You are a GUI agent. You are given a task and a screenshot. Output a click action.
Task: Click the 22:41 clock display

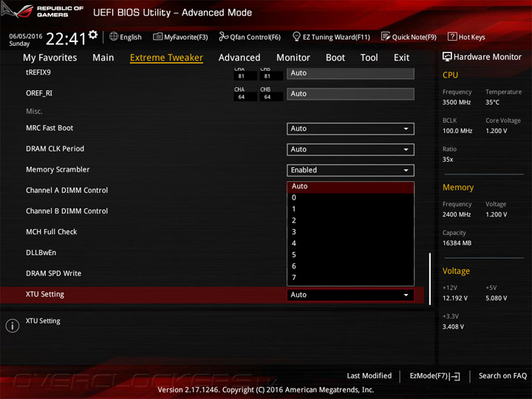coord(66,39)
